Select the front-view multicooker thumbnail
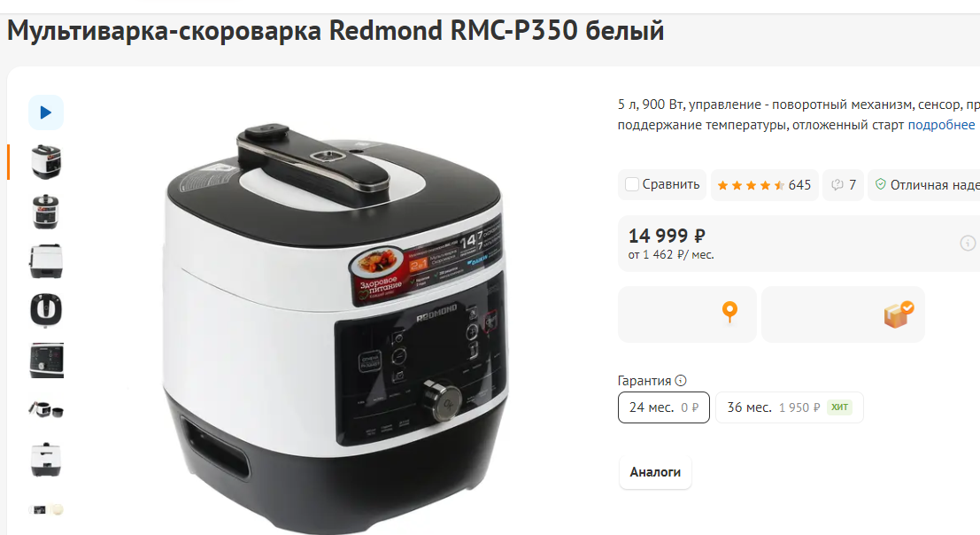The image size is (980, 535). click(46, 211)
